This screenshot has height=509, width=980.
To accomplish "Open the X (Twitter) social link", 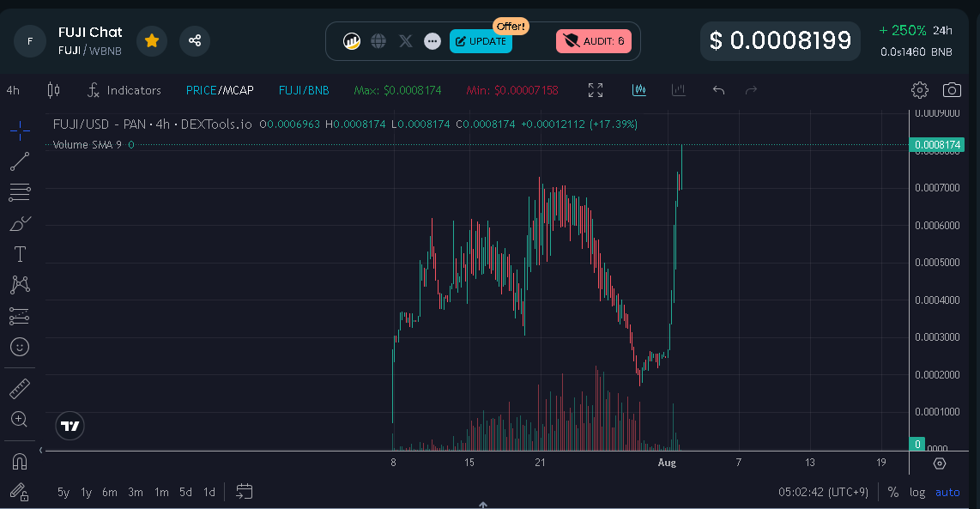I will coord(406,41).
